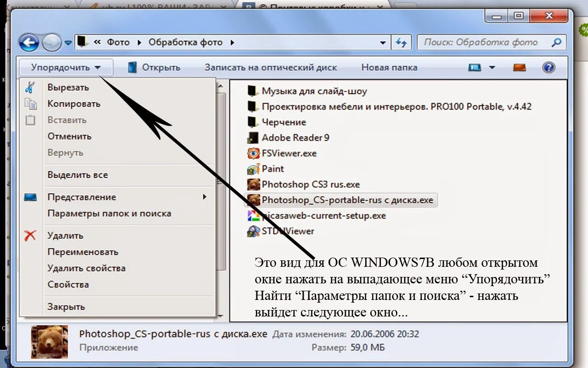Viewport: 588px width, 368px height.
Task: Select Photoshop_CS-portable-rus с диска.exe in list
Action: tap(341, 200)
